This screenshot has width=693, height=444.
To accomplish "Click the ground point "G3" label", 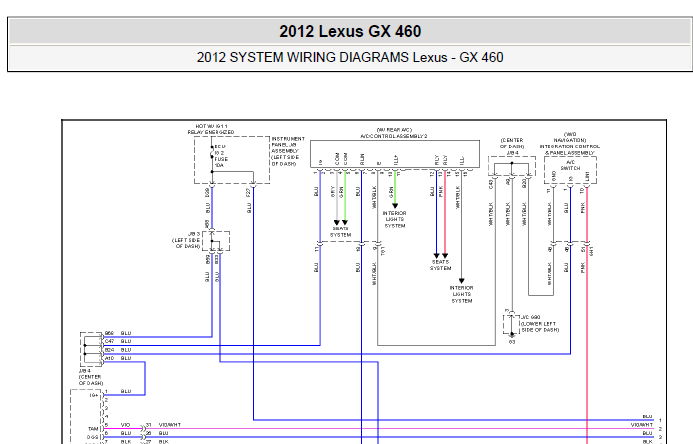I will pyautogui.click(x=512, y=342).
